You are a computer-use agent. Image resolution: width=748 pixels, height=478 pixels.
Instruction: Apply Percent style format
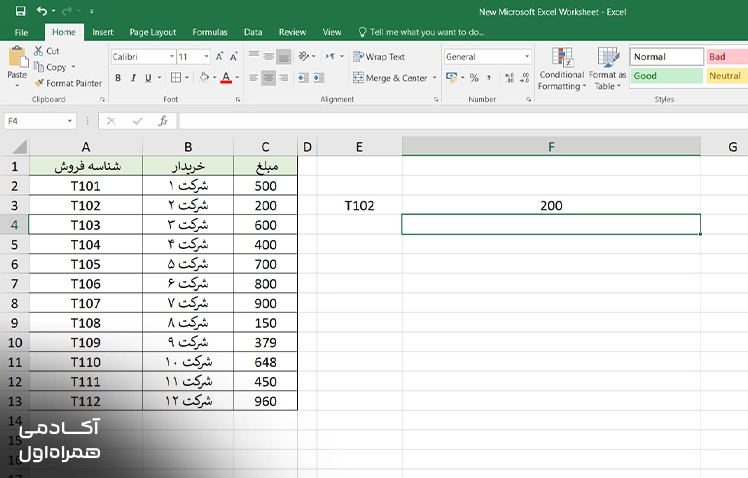coord(474,77)
